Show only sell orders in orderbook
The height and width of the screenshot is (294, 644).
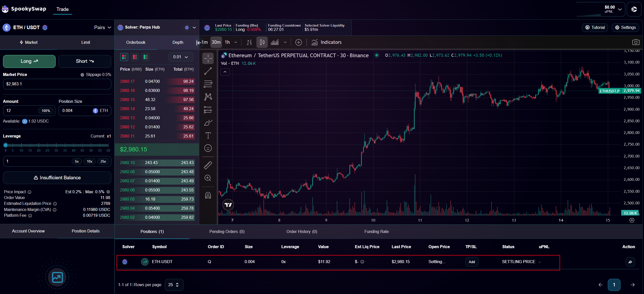click(135, 57)
